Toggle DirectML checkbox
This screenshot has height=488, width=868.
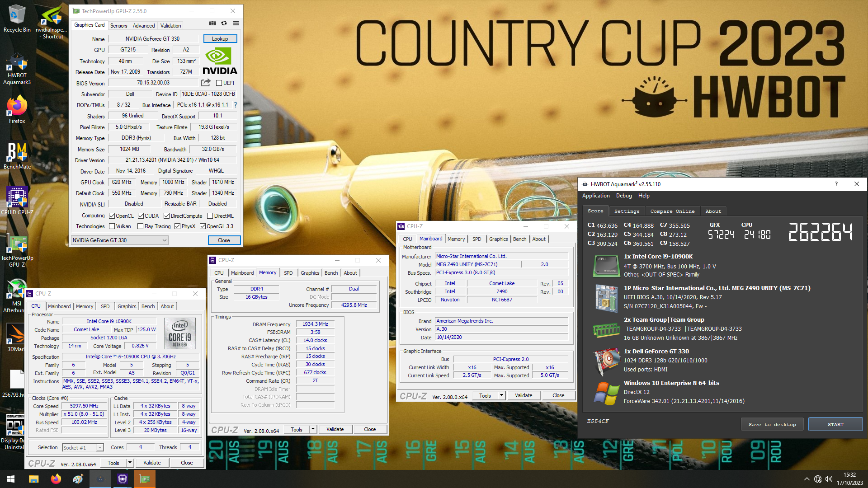coord(210,216)
